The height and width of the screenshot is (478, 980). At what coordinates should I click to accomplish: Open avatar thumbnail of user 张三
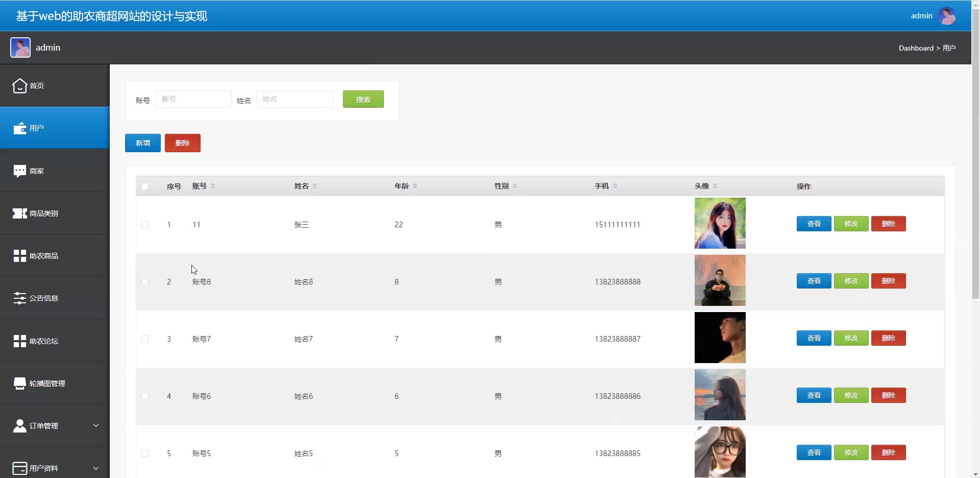point(720,223)
